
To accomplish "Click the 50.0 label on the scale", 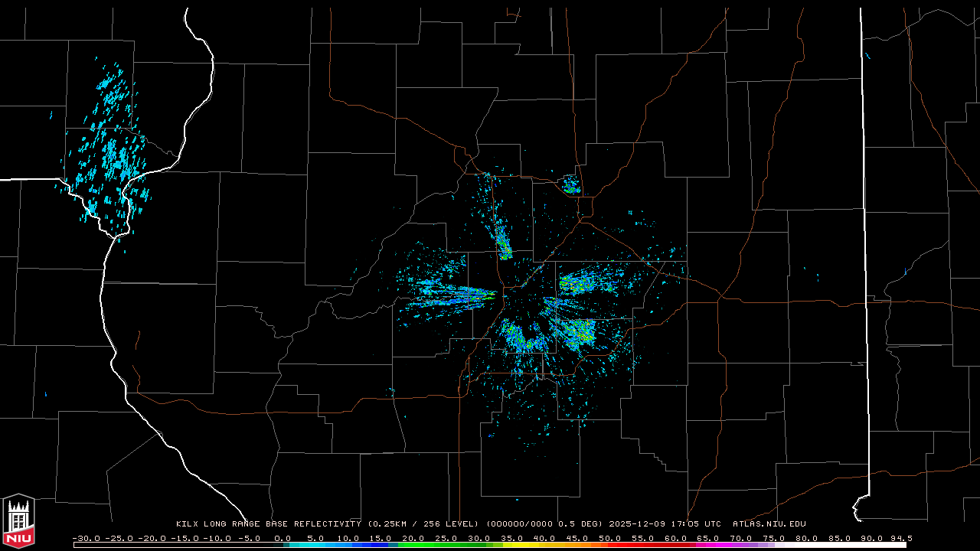I will [609, 538].
